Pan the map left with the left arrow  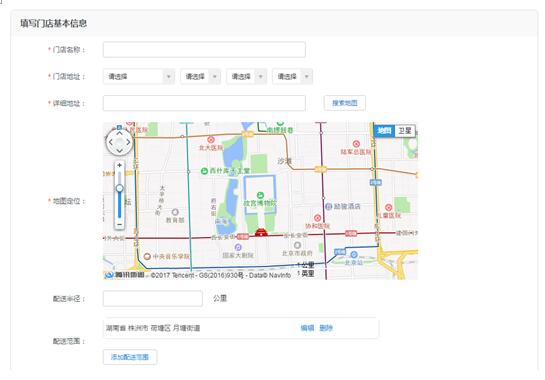click(x=111, y=142)
